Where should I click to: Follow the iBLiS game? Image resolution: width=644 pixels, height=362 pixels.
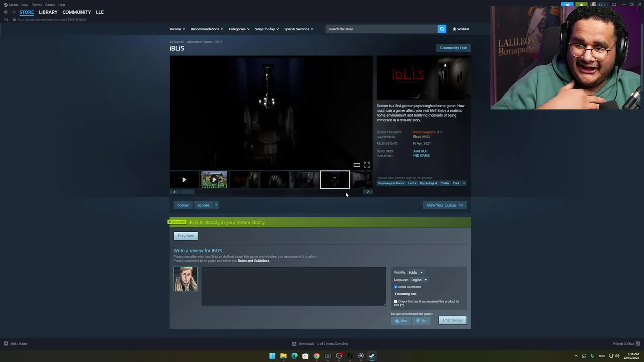183,205
